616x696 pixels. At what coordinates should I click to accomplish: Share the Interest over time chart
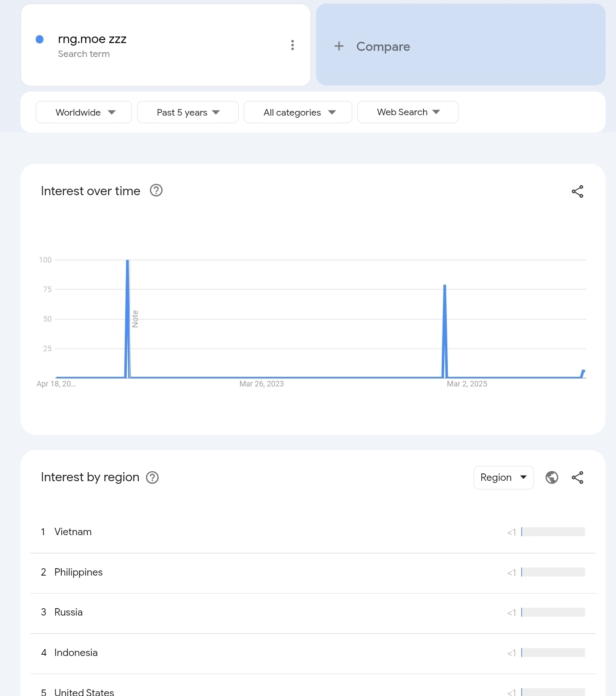pos(577,192)
